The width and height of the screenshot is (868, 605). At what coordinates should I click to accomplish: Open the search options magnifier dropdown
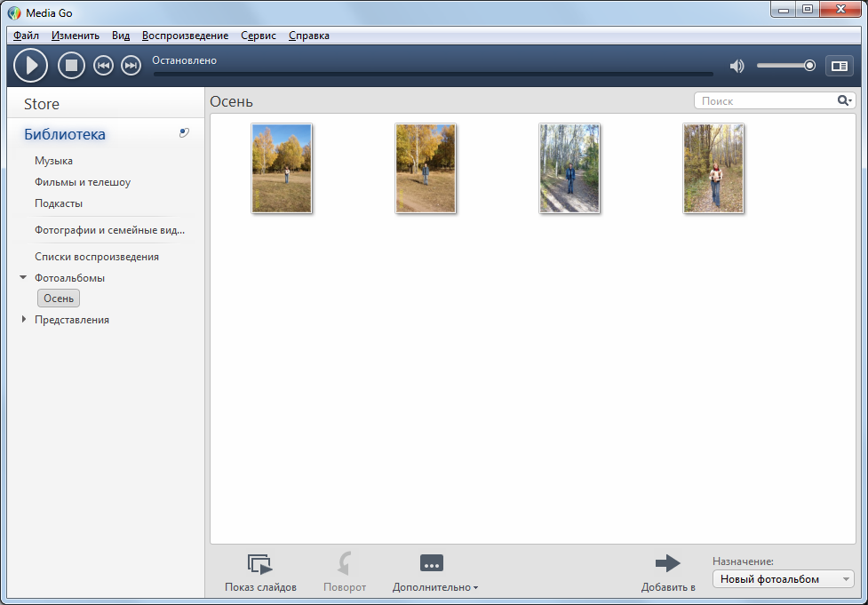[x=844, y=100]
